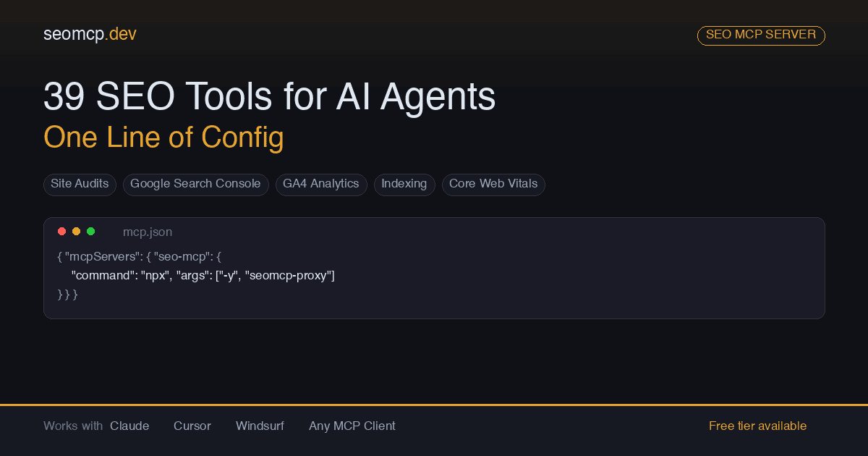The height and width of the screenshot is (456, 868).
Task: Click the Free tier available link
Action: tap(758, 426)
